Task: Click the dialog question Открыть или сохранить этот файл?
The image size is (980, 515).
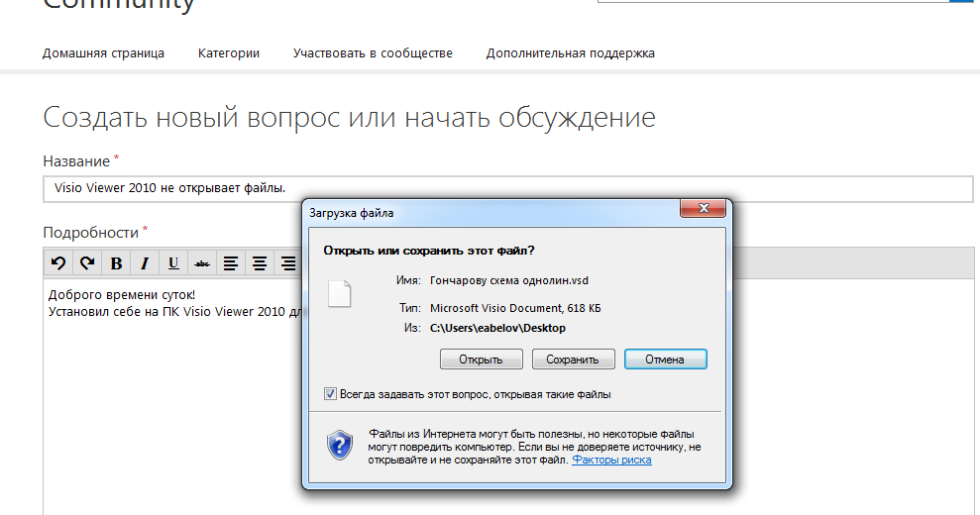Action: coord(429,251)
